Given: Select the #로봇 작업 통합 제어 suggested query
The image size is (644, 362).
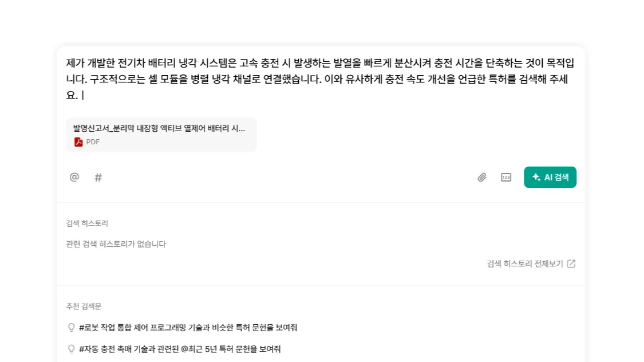Looking at the screenshot, I should [188, 328].
